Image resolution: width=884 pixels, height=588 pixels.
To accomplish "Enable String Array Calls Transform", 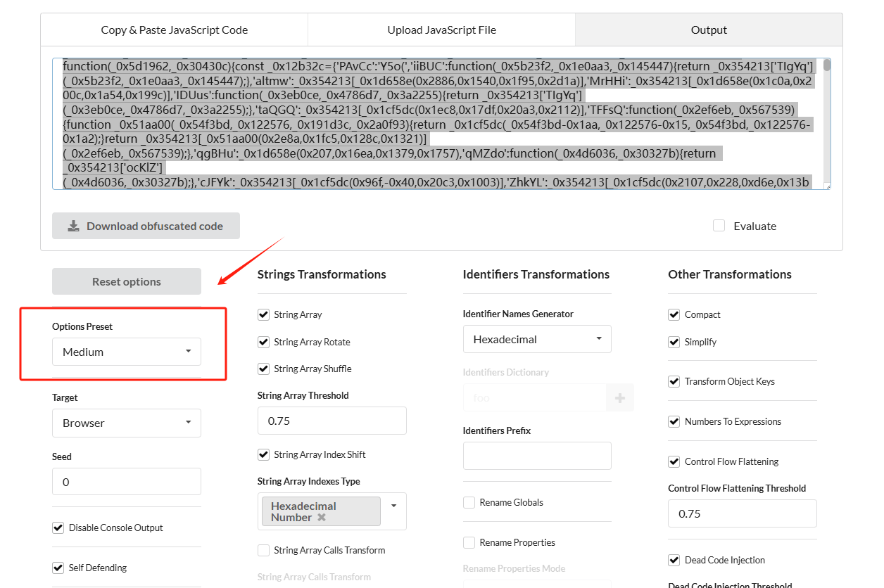I will [264, 550].
